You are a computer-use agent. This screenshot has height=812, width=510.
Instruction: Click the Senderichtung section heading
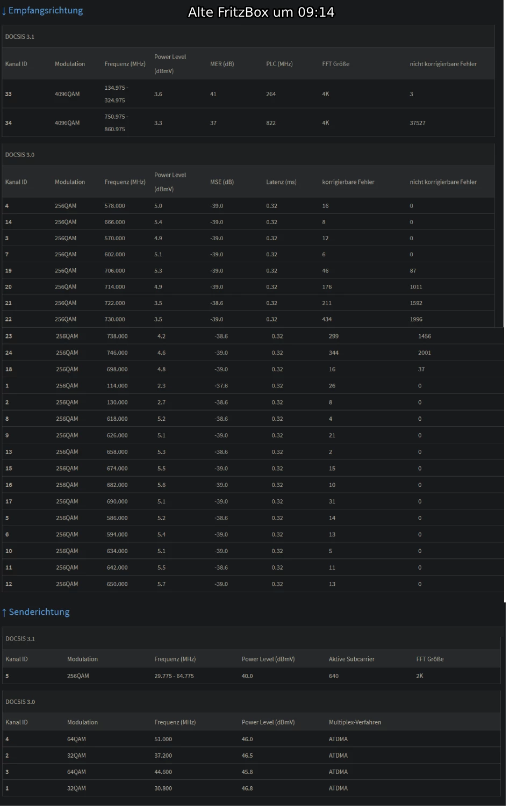coord(35,612)
